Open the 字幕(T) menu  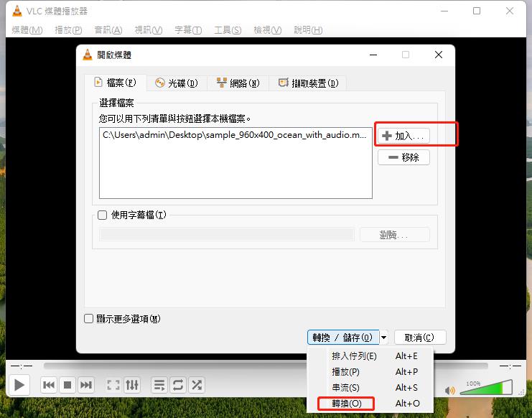[x=188, y=30]
